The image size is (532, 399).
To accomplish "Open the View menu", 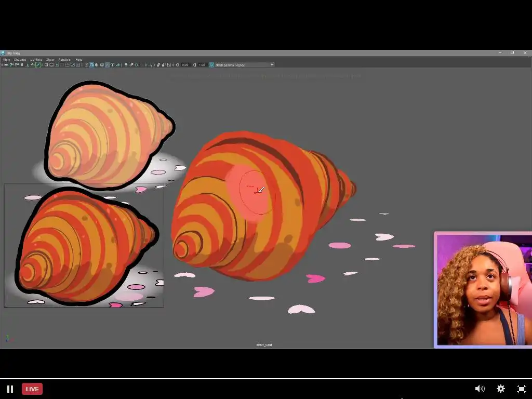I will [6, 59].
